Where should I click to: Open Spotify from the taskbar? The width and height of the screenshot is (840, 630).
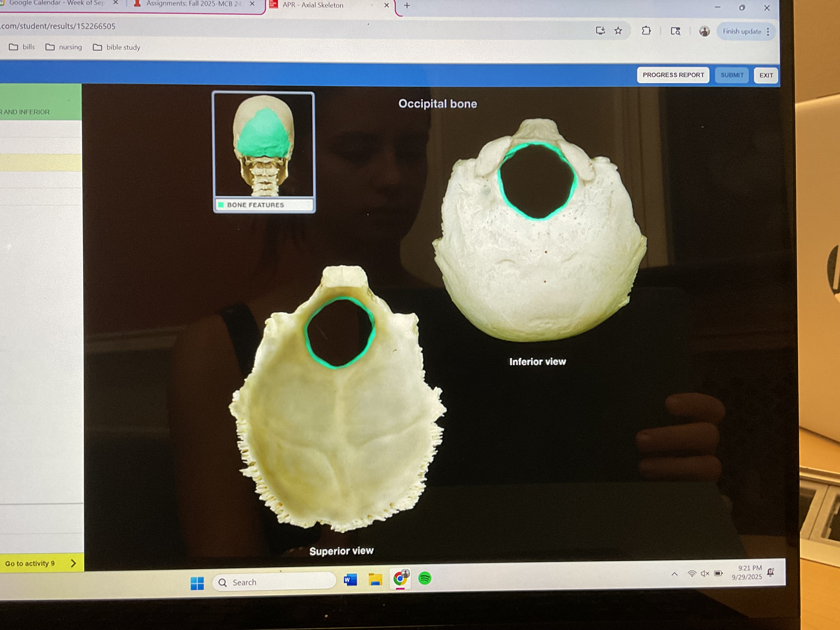click(425, 578)
